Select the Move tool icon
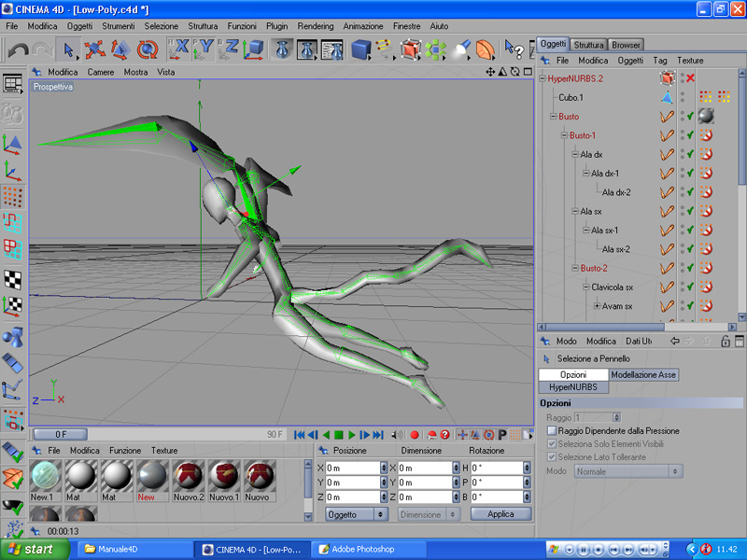 click(95, 49)
